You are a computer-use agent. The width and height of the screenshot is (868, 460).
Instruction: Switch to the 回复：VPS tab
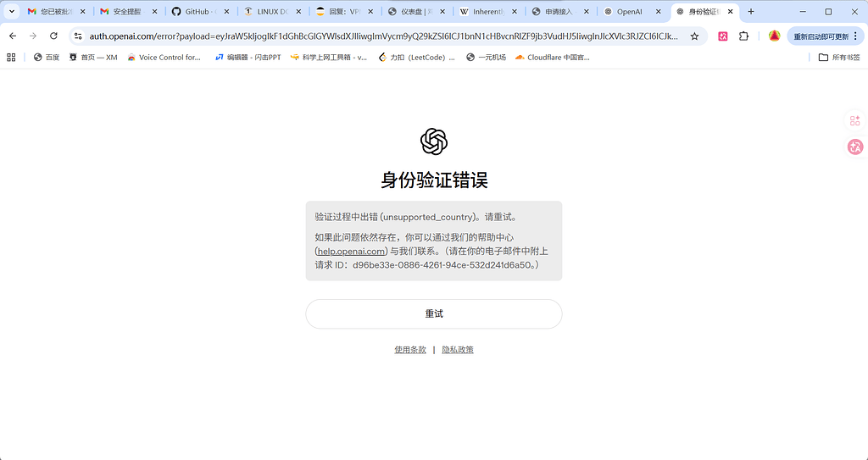pyautogui.click(x=343, y=12)
